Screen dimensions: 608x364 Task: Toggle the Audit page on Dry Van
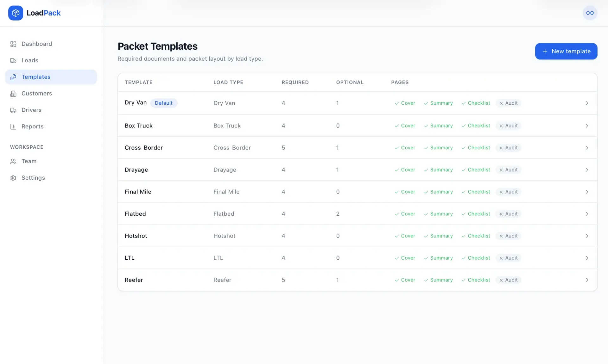point(508,103)
